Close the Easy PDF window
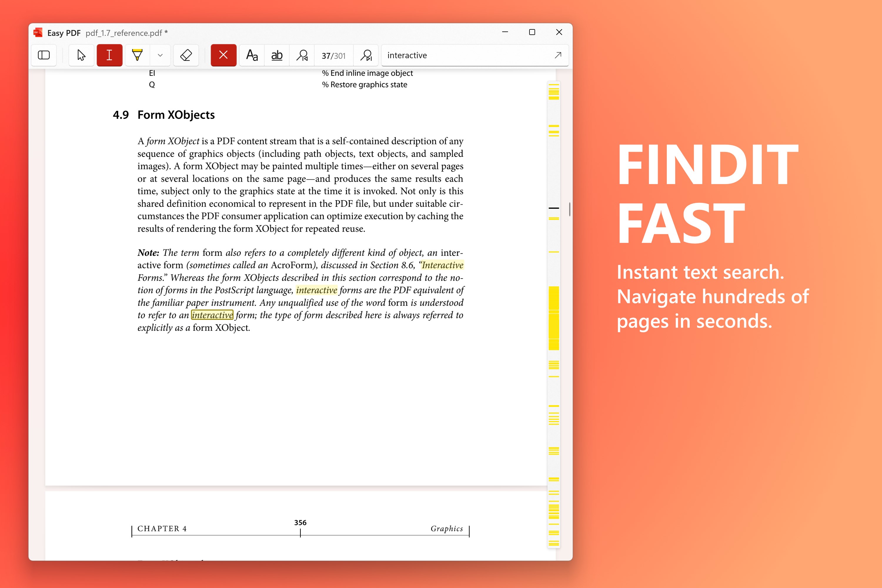Image resolution: width=882 pixels, height=588 pixels. pos(559,32)
